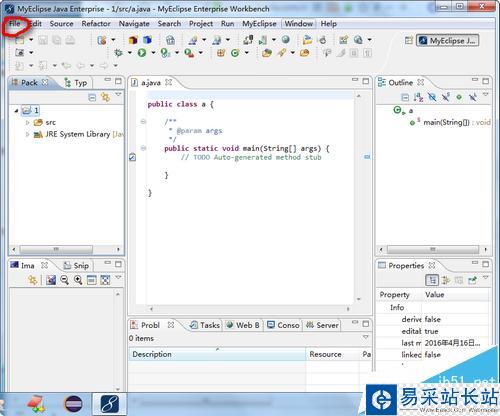500x416 pixels.
Task: Sort by Description column header
Action: pyautogui.click(x=217, y=354)
